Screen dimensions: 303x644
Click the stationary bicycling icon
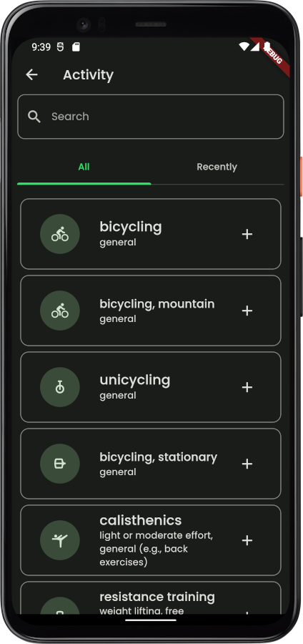pos(60,464)
